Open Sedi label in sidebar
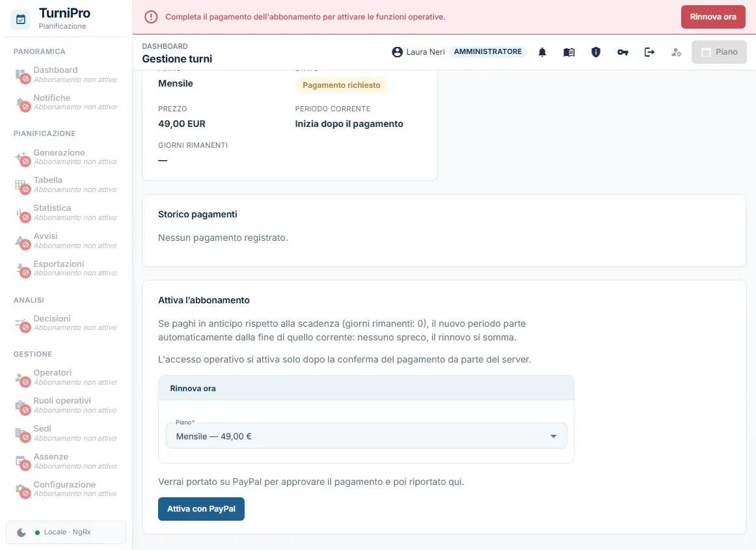The height and width of the screenshot is (550, 756). point(42,428)
